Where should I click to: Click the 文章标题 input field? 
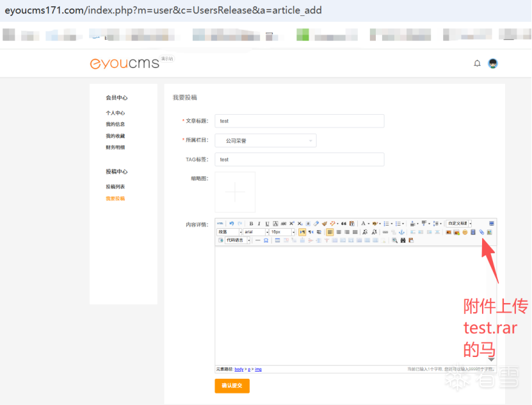[300, 121]
